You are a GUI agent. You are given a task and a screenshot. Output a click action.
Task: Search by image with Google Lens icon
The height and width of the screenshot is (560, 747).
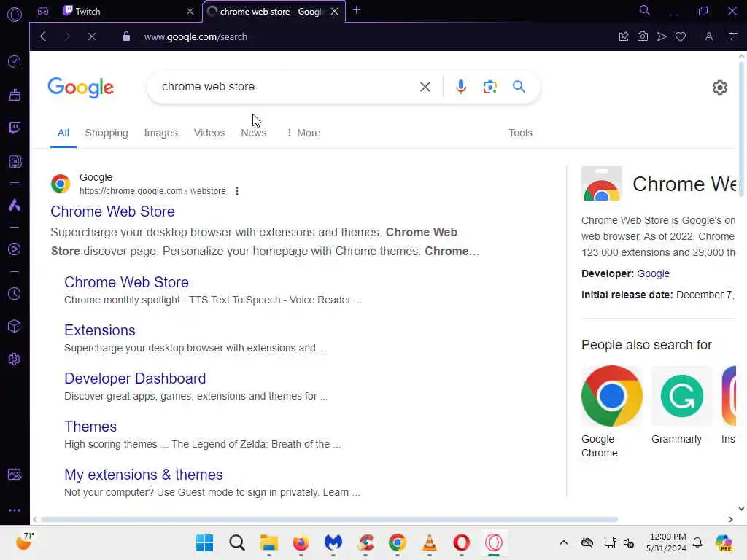[489, 87]
